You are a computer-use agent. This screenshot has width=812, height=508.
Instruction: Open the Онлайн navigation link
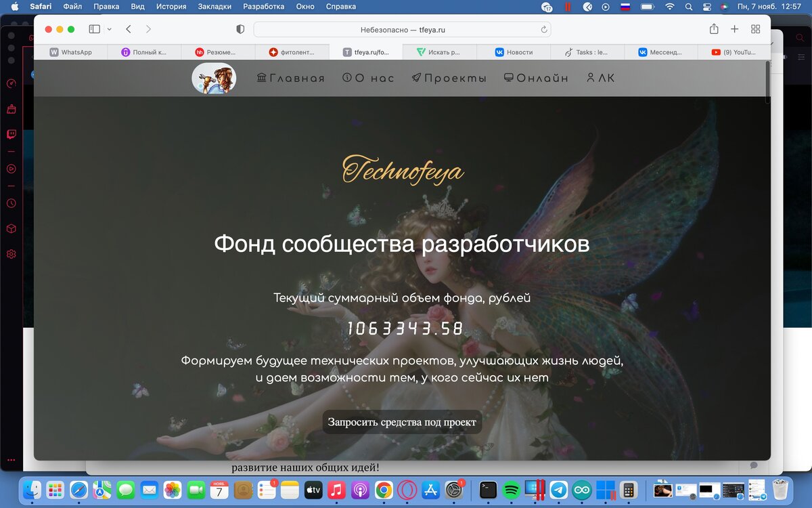tap(537, 79)
